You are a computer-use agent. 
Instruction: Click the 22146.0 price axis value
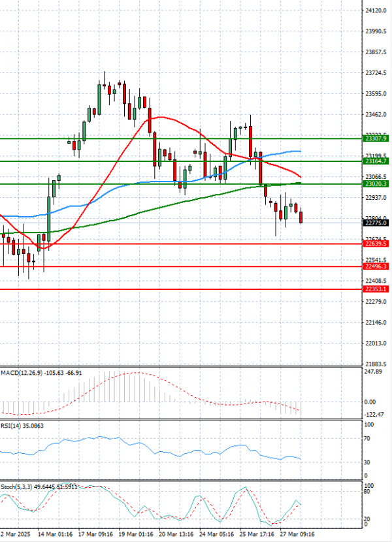(376, 323)
